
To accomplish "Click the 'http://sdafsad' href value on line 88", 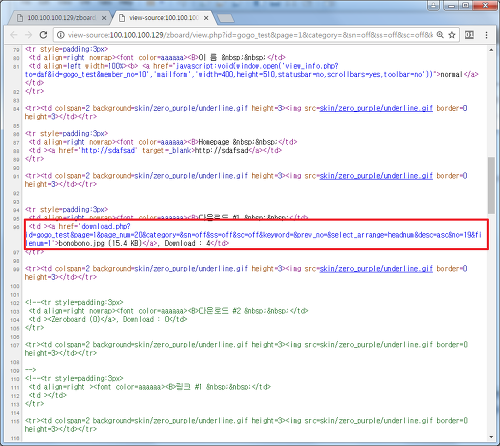I will [108, 151].
